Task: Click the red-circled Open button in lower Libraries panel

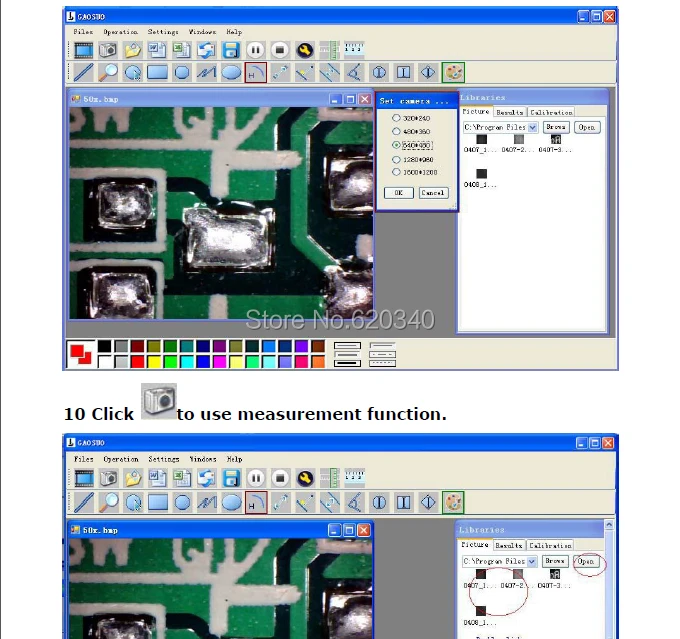Action: click(586, 561)
